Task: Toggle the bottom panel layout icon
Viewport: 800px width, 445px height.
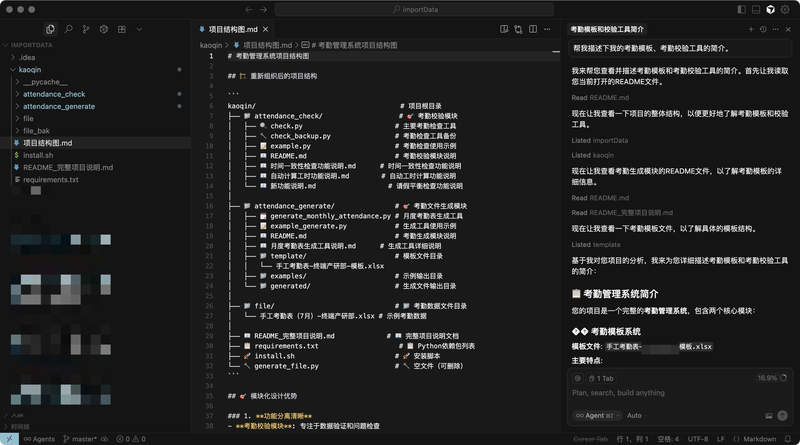Action: [756, 9]
